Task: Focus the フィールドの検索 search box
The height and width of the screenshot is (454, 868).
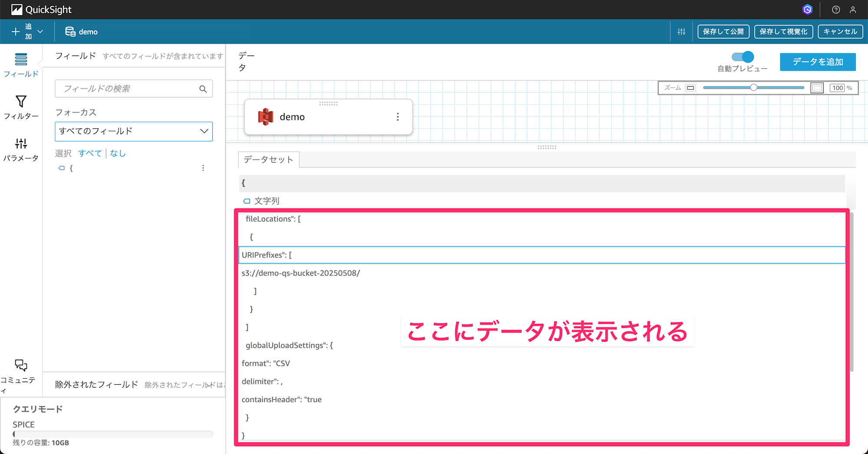Action: click(x=134, y=88)
